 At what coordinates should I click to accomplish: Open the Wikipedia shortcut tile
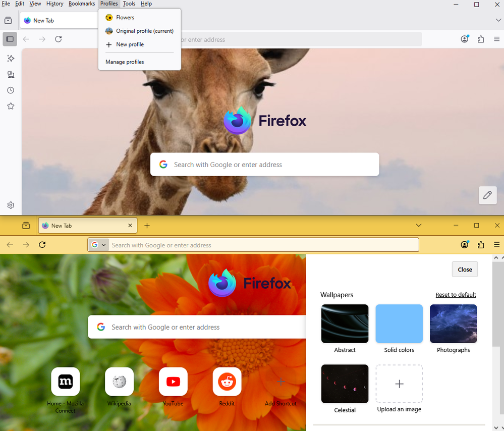(119, 382)
